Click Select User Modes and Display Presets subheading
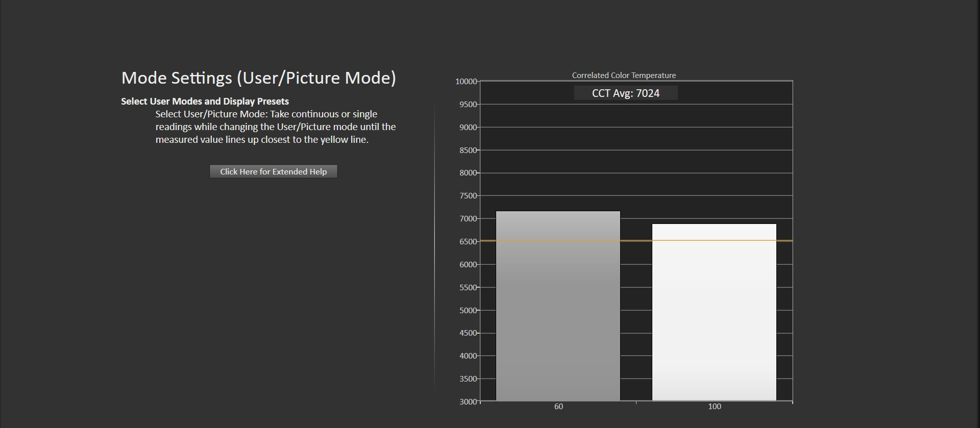Screen dimensions: 980x428 205,102
